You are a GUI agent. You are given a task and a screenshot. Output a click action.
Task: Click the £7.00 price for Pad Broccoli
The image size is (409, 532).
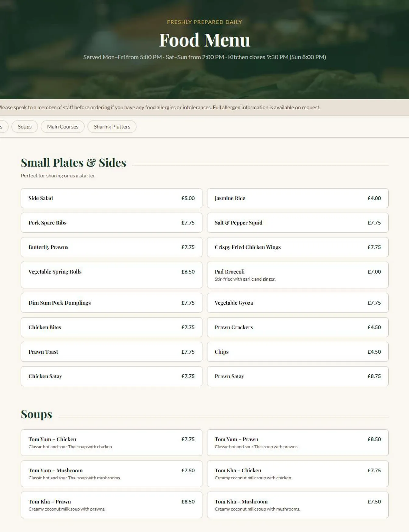pyautogui.click(x=374, y=272)
